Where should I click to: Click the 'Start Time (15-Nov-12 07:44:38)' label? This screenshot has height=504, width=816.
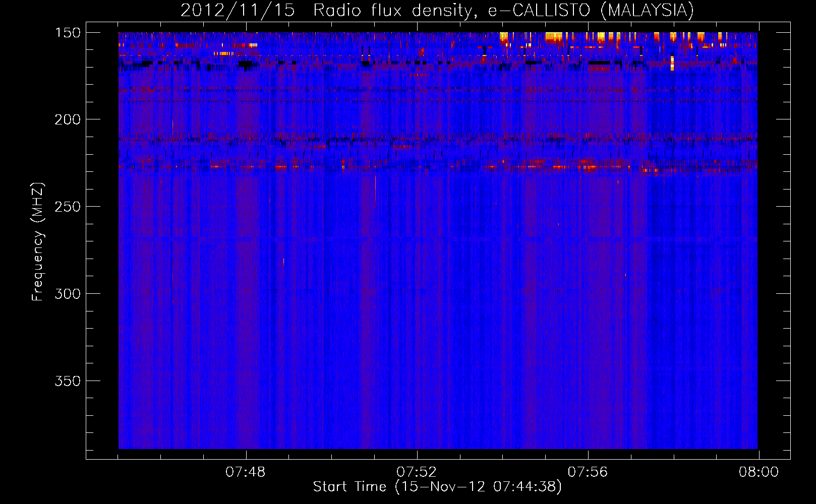(x=437, y=487)
